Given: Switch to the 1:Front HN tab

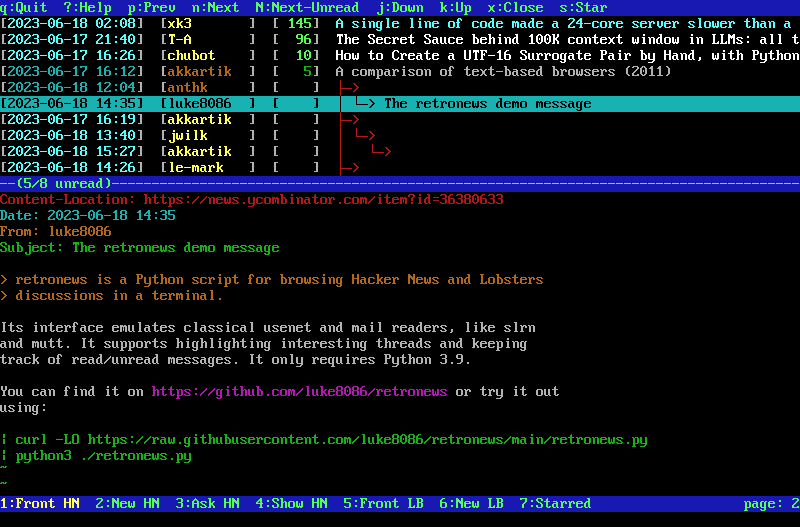Looking at the screenshot, I should tap(40, 504).
